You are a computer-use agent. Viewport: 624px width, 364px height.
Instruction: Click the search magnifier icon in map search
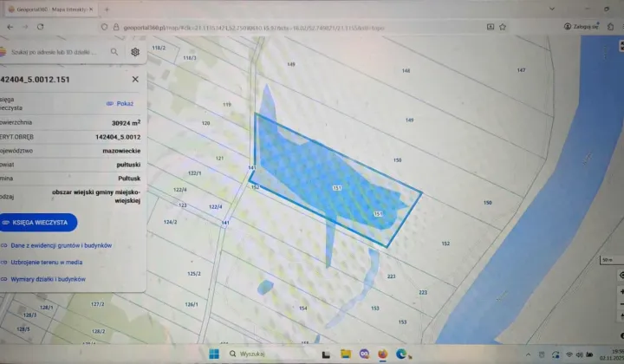coord(114,52)
